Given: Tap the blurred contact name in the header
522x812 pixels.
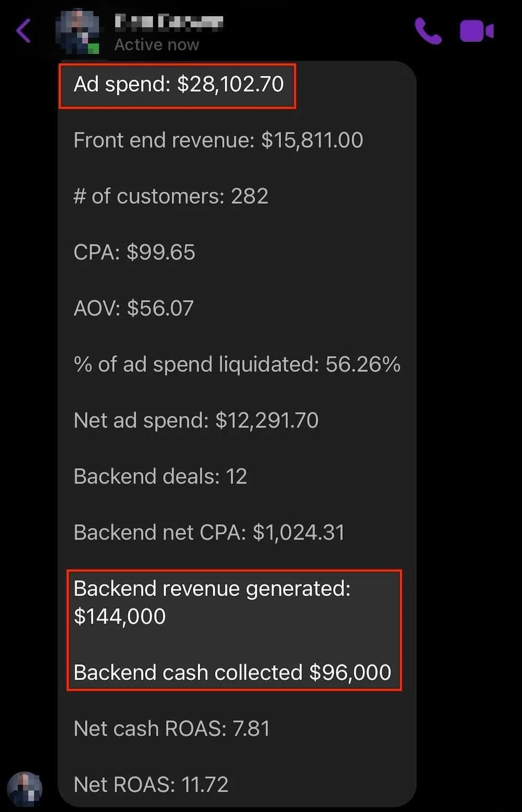Looking at the screenshot, I should pos(169,23).
